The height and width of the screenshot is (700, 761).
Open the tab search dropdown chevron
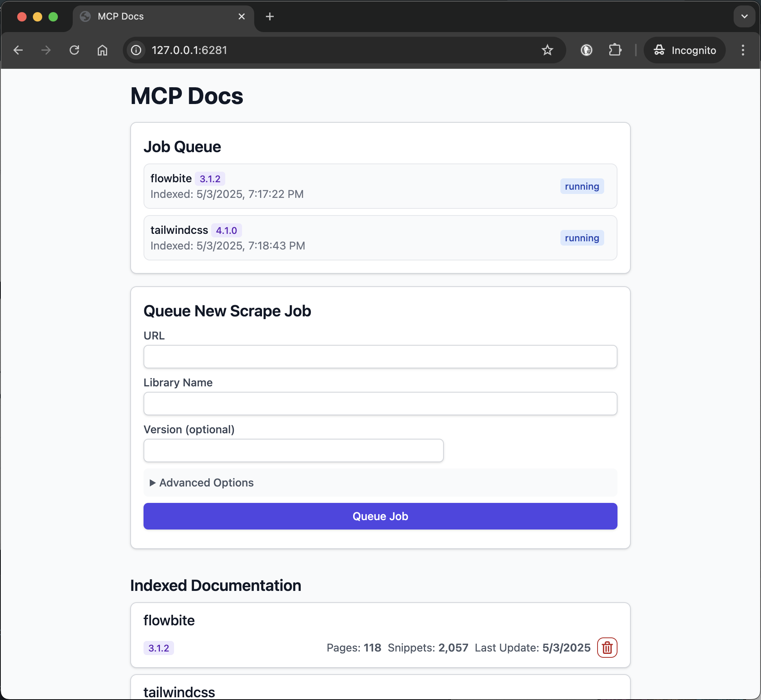[744, 16]
